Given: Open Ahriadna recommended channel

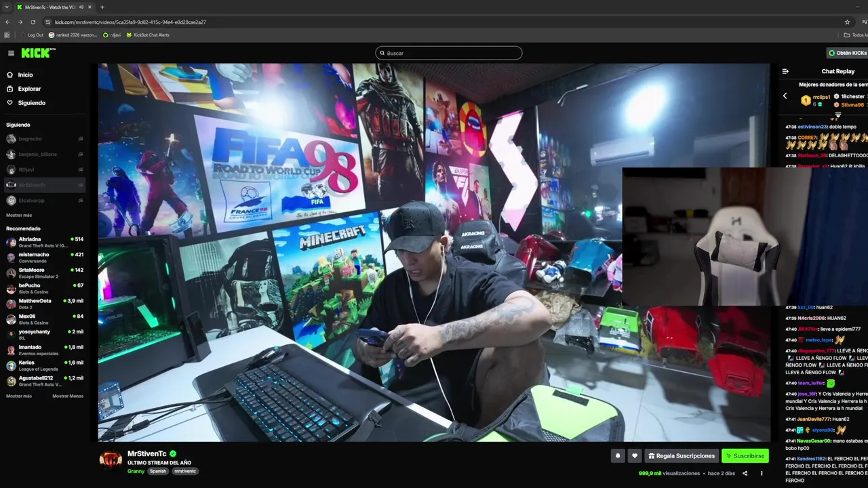Looking at the screenshot, I should [x=44, y=242].
